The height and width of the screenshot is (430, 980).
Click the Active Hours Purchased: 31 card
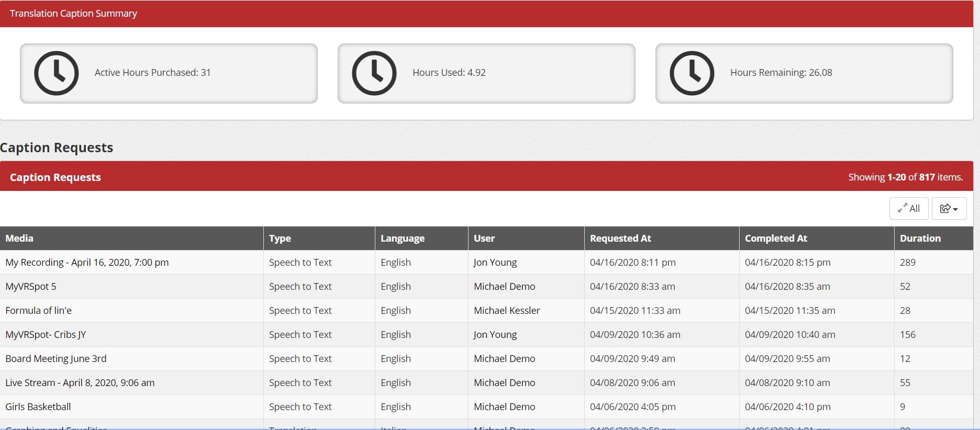(169, 73)
